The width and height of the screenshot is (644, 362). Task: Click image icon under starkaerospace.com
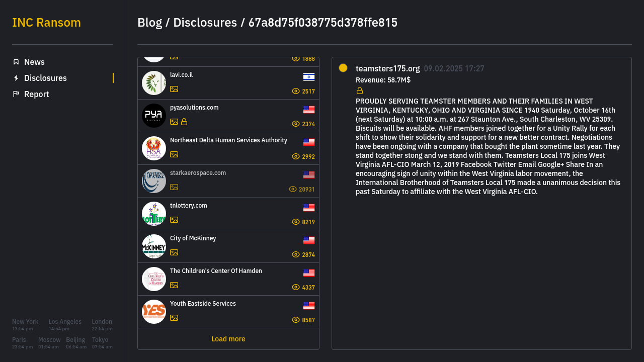click(x=174, y=187)
